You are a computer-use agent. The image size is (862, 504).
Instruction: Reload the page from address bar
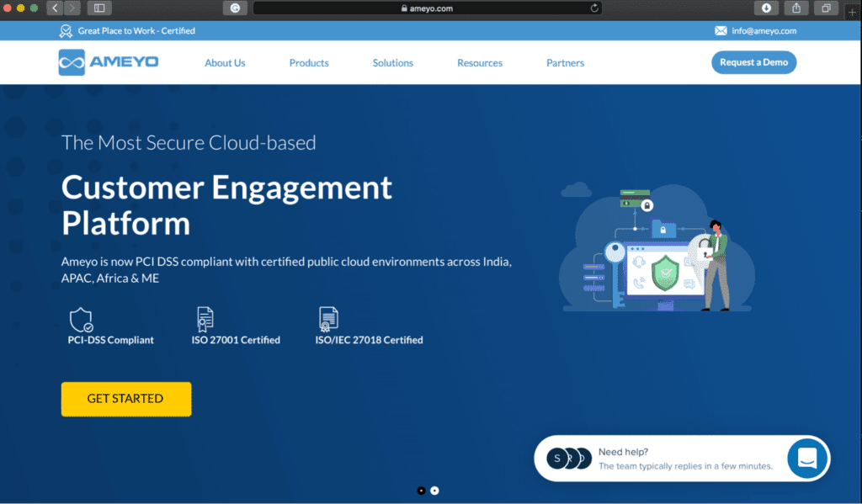click(595, 8)
